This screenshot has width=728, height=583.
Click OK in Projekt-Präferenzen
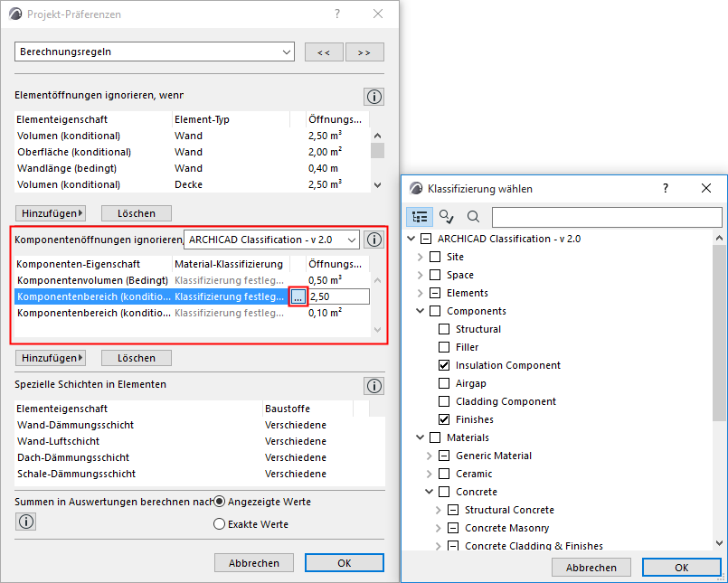tap(345, 562)
